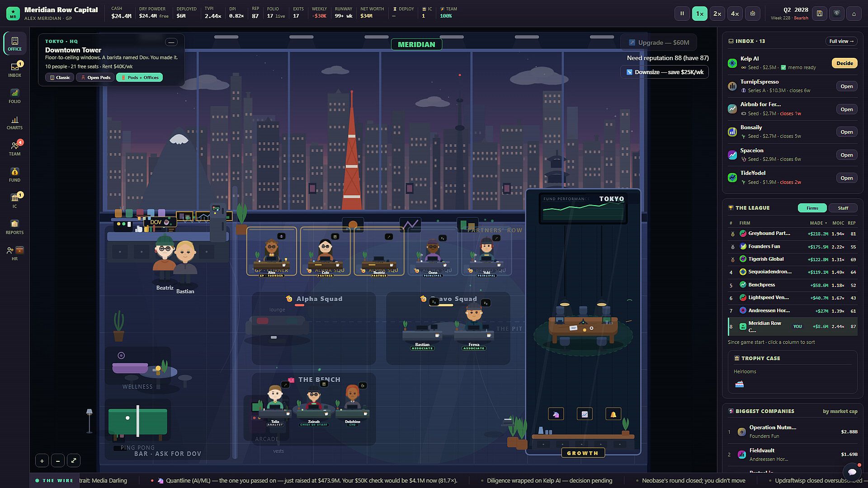Screen dimensions: 868x488
Task: Open the TurnipEspresso deal
Action: coord(846,86)
